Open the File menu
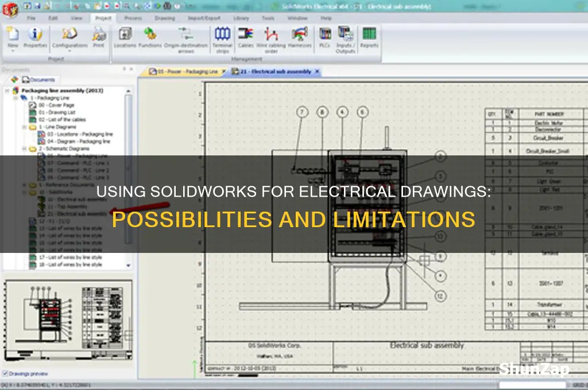Screen dimensions: 588x390 click(x=31, y=18)
